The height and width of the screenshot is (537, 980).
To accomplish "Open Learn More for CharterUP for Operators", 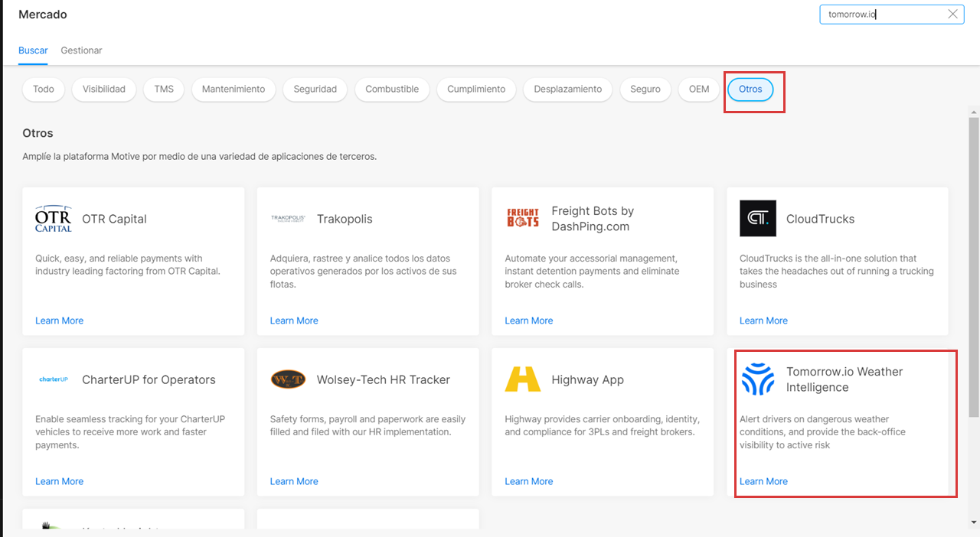I will 59,481.
